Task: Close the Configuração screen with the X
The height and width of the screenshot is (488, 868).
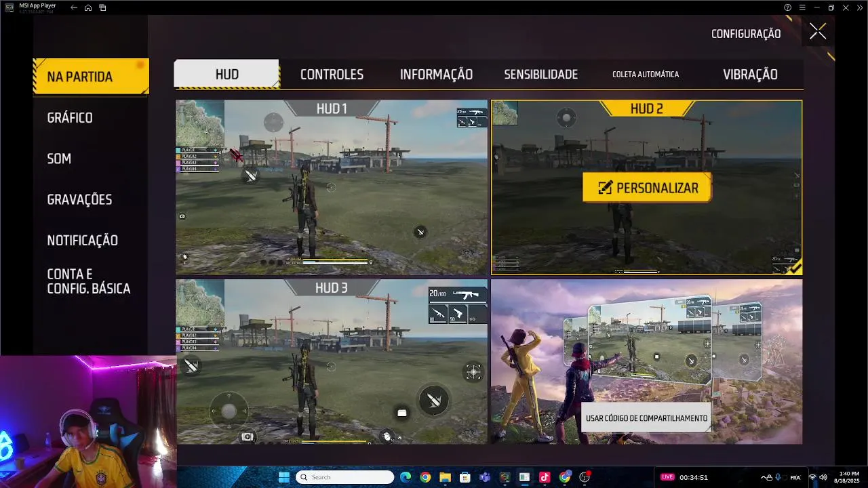Action: [818, 32]
